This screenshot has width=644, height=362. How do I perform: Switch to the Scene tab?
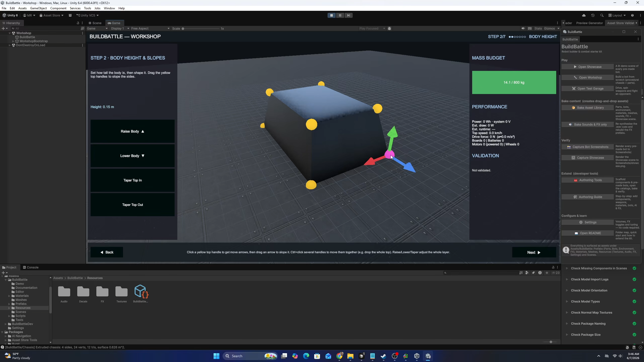pyautogui.click(x=95, y=23)
